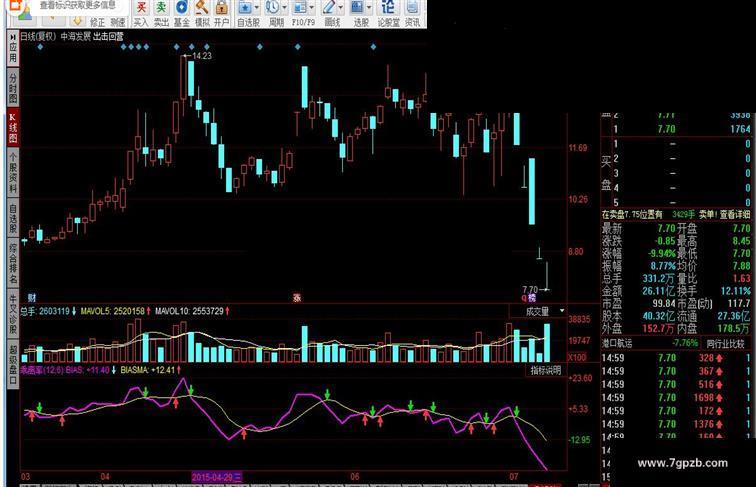Click the 中海发展 stock name
This screenshot has height=487, width=756.
coord(75,36)
